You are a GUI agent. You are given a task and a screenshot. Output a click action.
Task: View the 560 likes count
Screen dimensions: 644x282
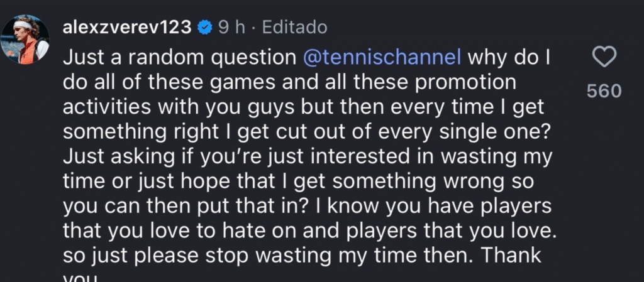(604, 91)
